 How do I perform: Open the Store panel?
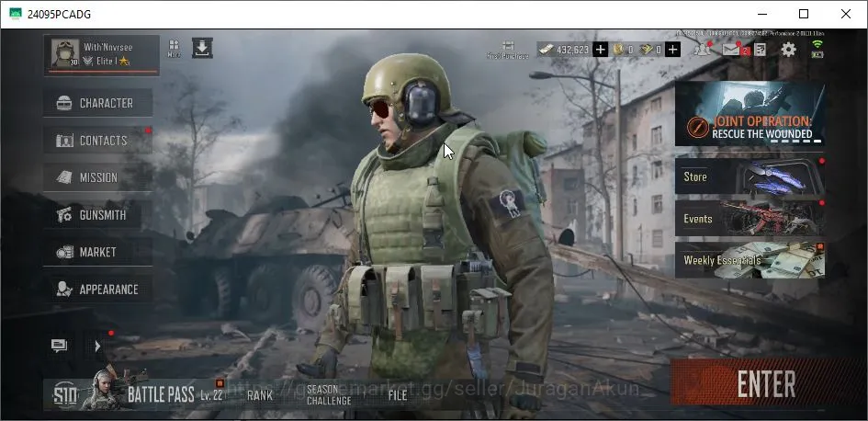click(750, 176)
